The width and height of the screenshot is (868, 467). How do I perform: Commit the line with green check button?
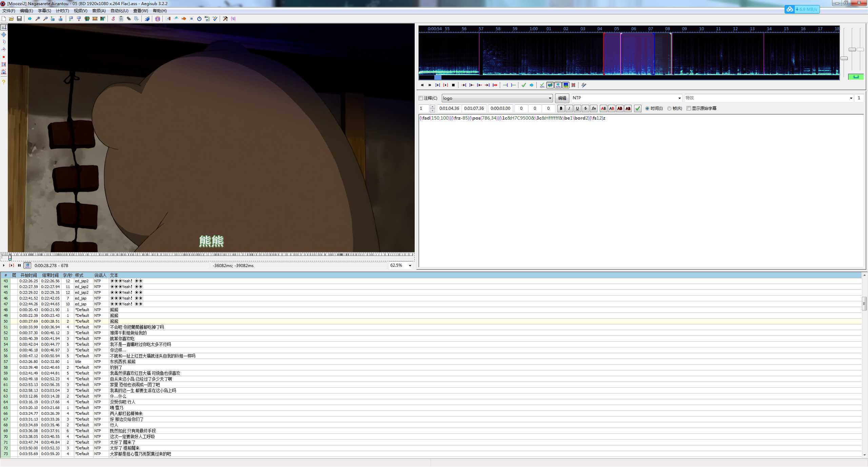tap(638, 108)
